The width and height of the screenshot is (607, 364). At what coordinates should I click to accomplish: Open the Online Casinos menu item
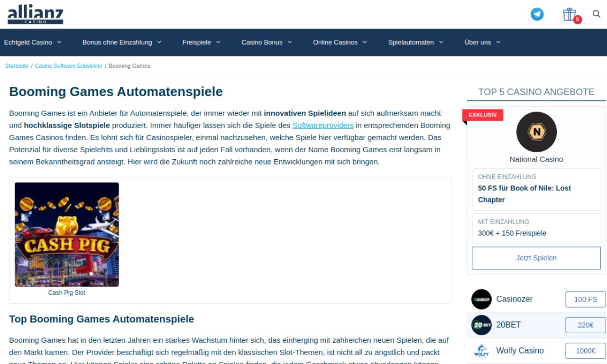pos(335,42)
